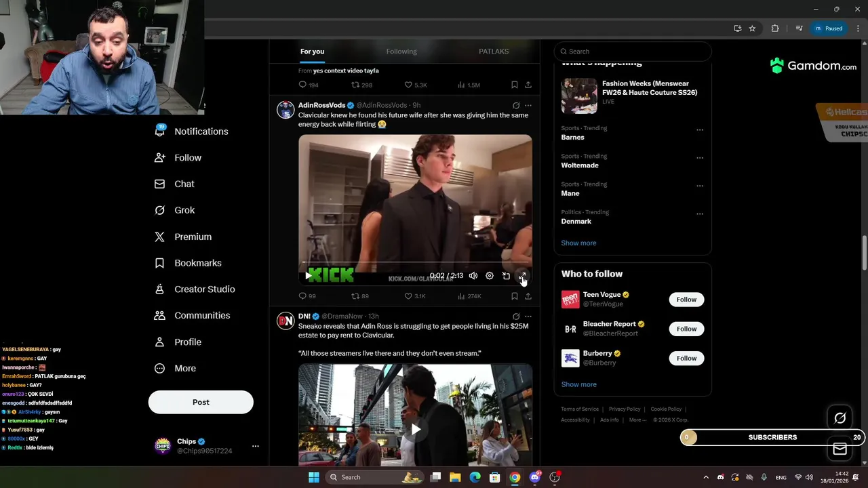Repost the AdinRossVods post (89)
This screenshot has height=488, width=868.
360,296
